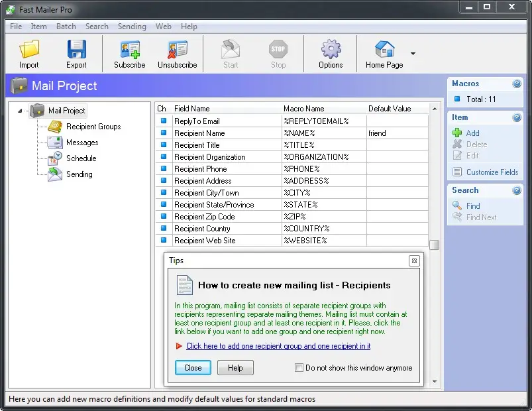Click the scroll down arrow at bottom
532x411 pixels.
[435, 382]
